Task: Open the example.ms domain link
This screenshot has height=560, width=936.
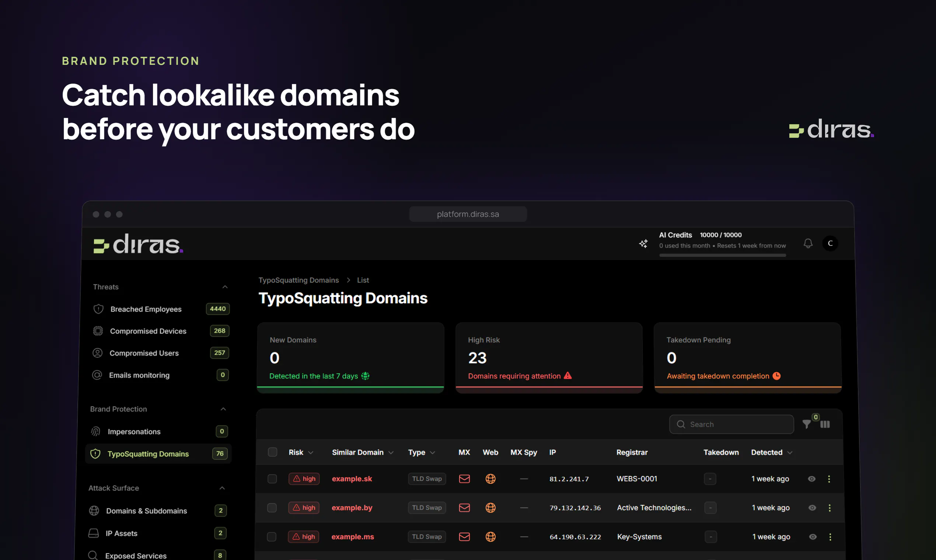Action: pyautogui.click(x=353, y=536)
